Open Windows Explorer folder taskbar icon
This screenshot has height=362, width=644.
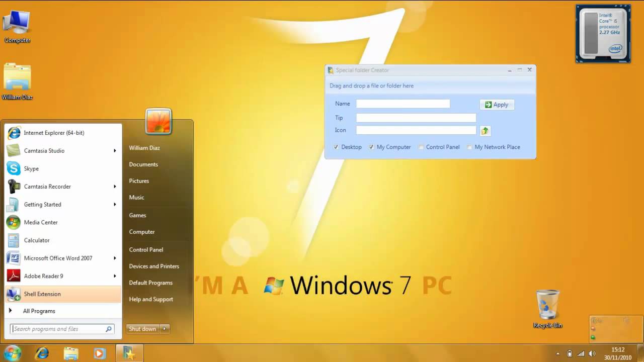tap(71, 353)
